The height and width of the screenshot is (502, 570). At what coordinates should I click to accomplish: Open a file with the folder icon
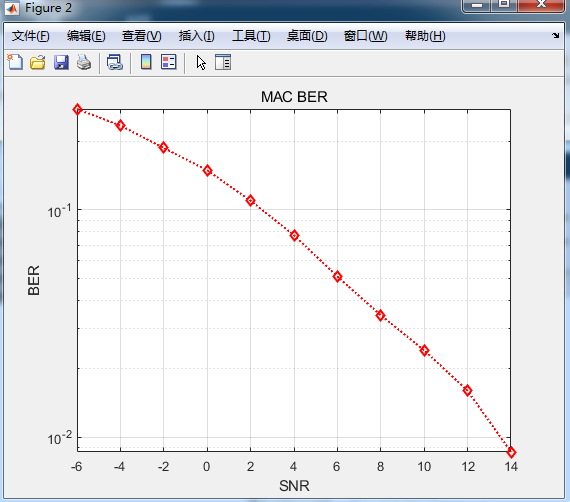(x=37, y=62)
